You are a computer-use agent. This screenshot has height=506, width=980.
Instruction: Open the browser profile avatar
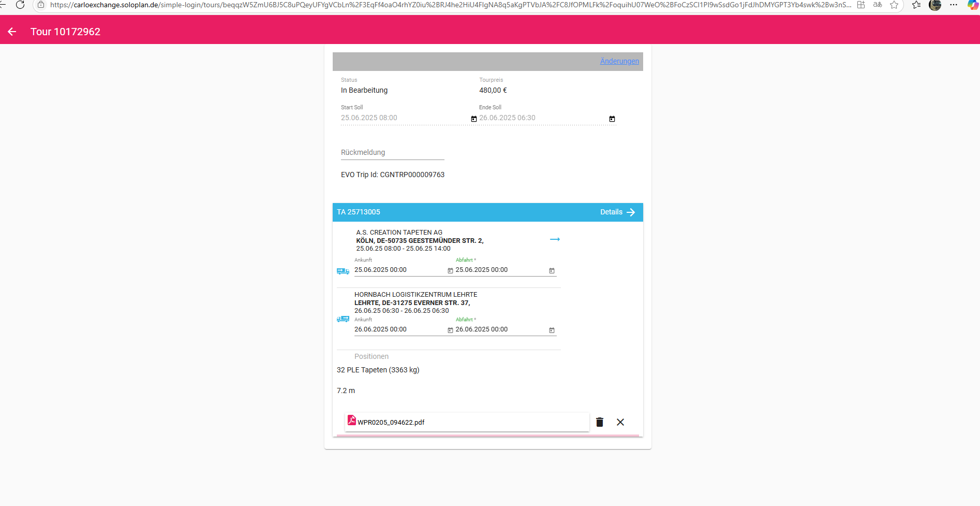pos(935,5)
